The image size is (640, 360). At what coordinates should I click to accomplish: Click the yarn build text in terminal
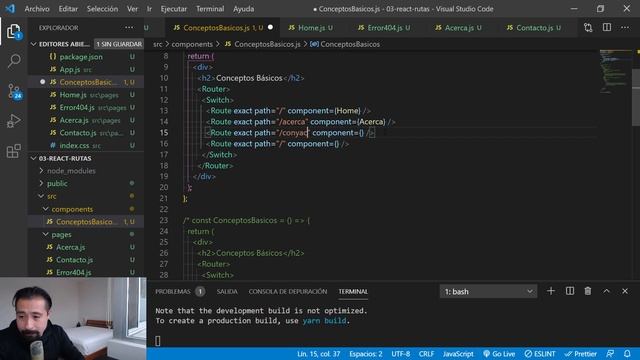324,320
